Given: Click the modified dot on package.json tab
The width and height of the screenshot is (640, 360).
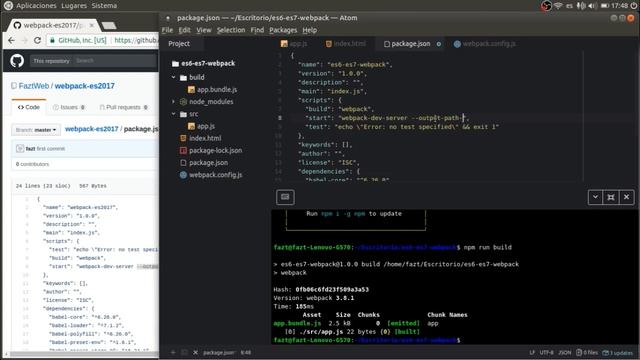Looking at the screenshot, I should pyautogui.click(x=439, y=44).
